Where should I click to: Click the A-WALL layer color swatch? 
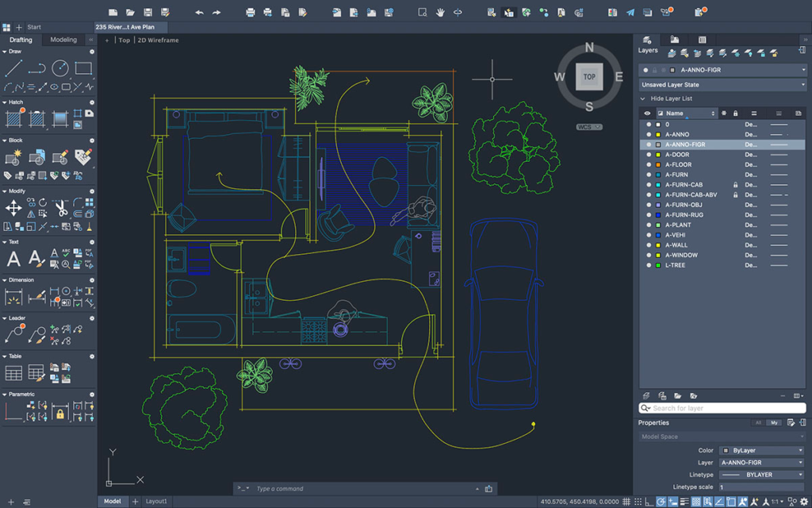point(658,245)
